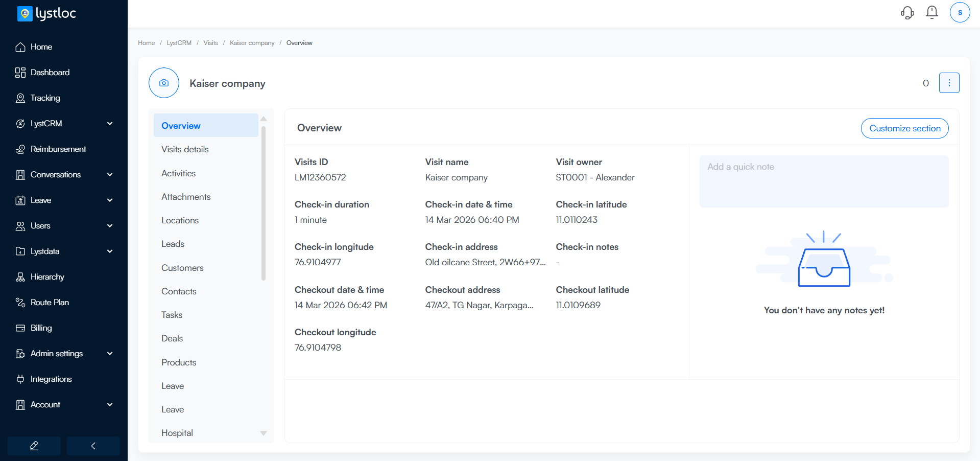Open the Activities section

pos(178,173)
